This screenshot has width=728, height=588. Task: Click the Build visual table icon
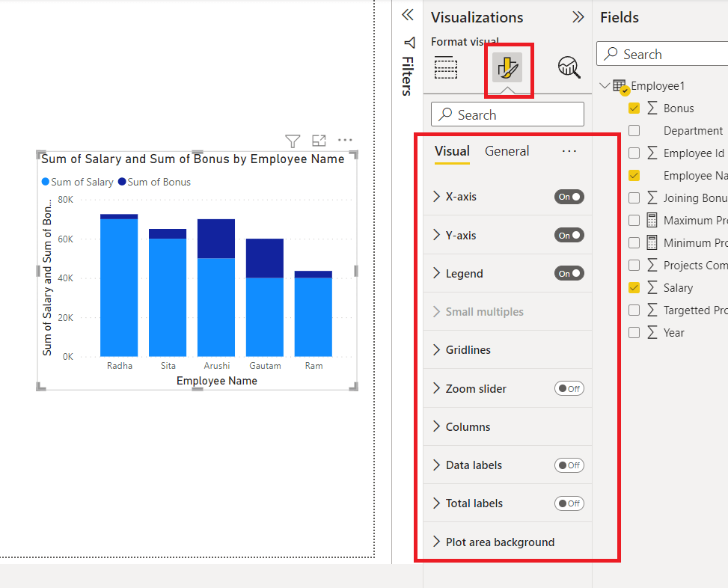point(446,67)
